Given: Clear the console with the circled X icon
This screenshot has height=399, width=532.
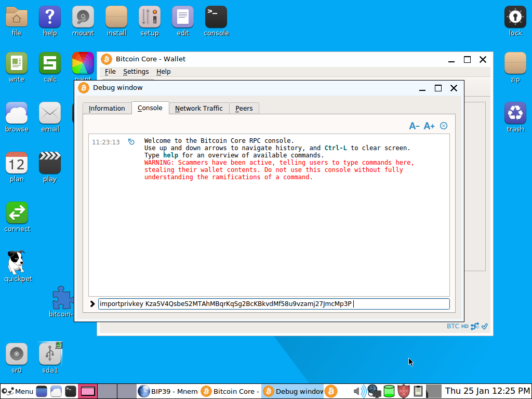Looking at the screenshot, I should (x=444, y=126).
